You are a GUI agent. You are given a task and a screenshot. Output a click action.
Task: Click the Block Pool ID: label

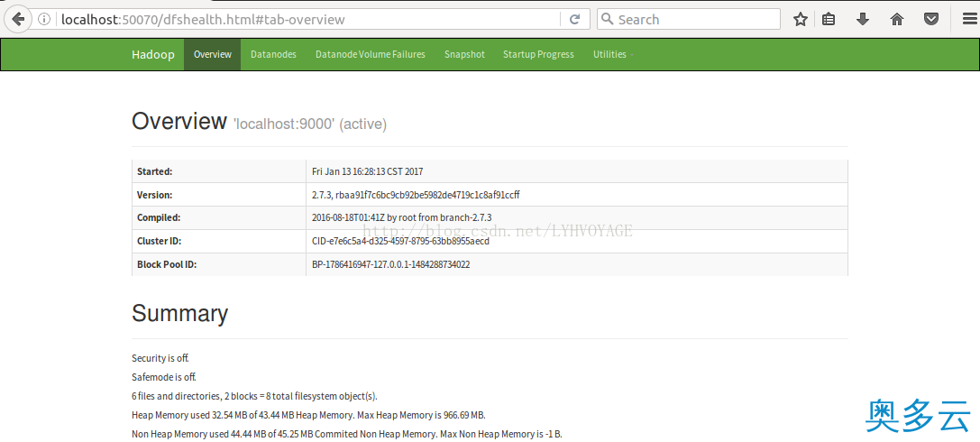(x=167, y=264)
